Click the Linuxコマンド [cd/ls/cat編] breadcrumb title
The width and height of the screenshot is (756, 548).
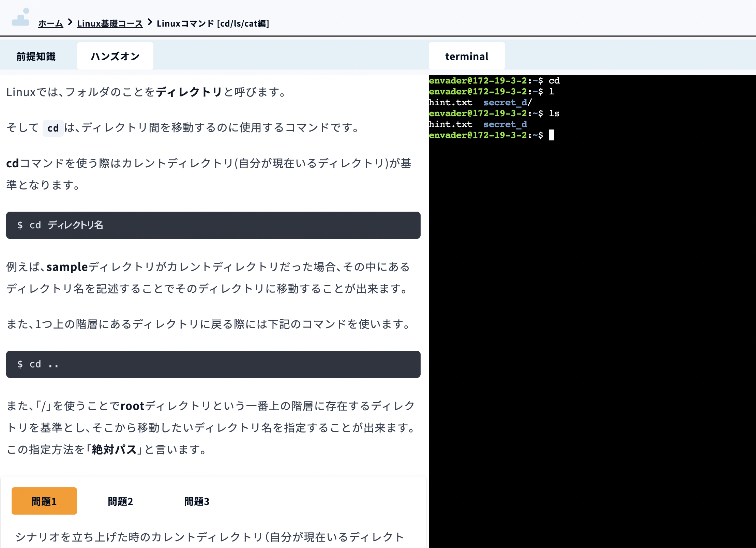click(213, 24)
